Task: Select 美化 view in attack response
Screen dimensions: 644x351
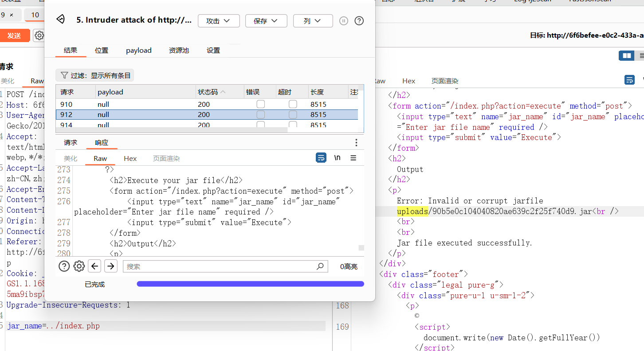Action: [x=71, y=158]
